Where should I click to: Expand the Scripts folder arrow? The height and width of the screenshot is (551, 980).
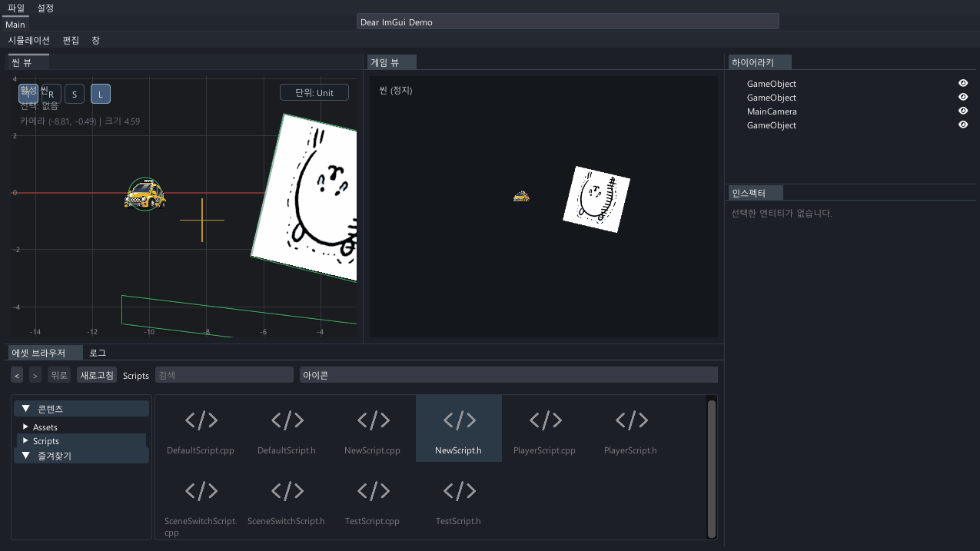25,441
